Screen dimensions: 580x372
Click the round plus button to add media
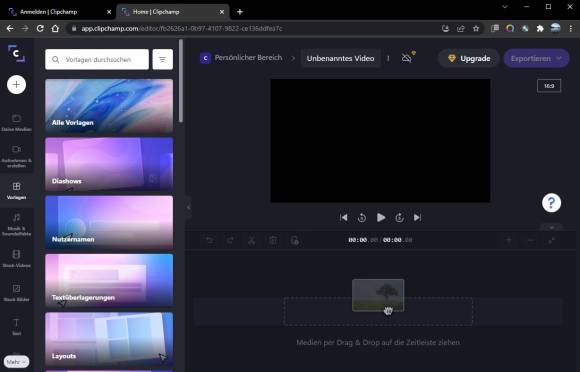coord(16,85)
